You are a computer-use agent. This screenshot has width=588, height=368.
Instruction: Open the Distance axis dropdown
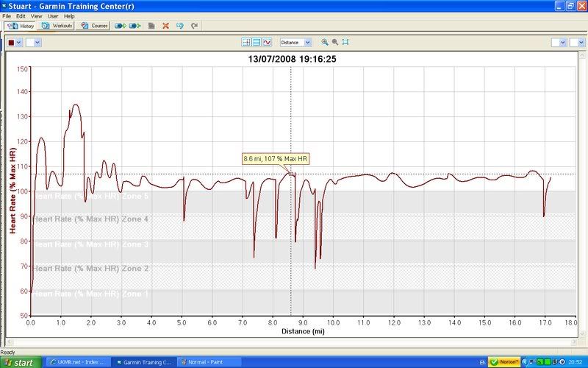click(x=307, y=43)
